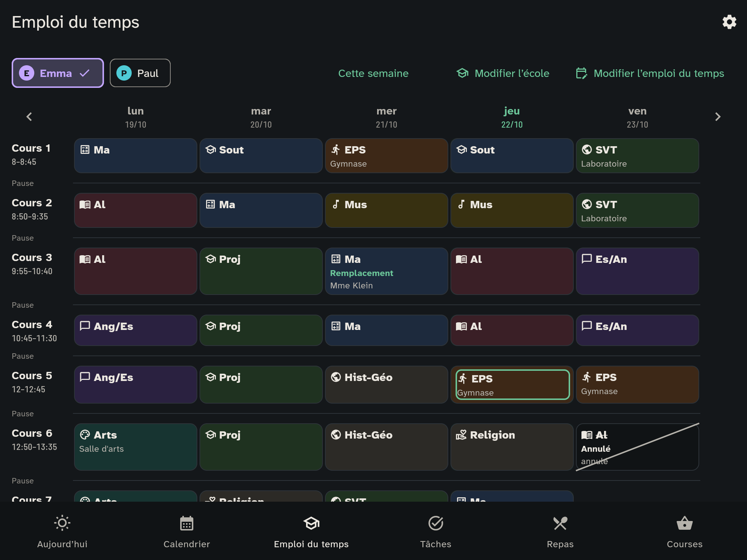This screenshot has width=747, height=560.
Task: Click Al book icon on Monday Cours 2
Action: pos(85,205)
